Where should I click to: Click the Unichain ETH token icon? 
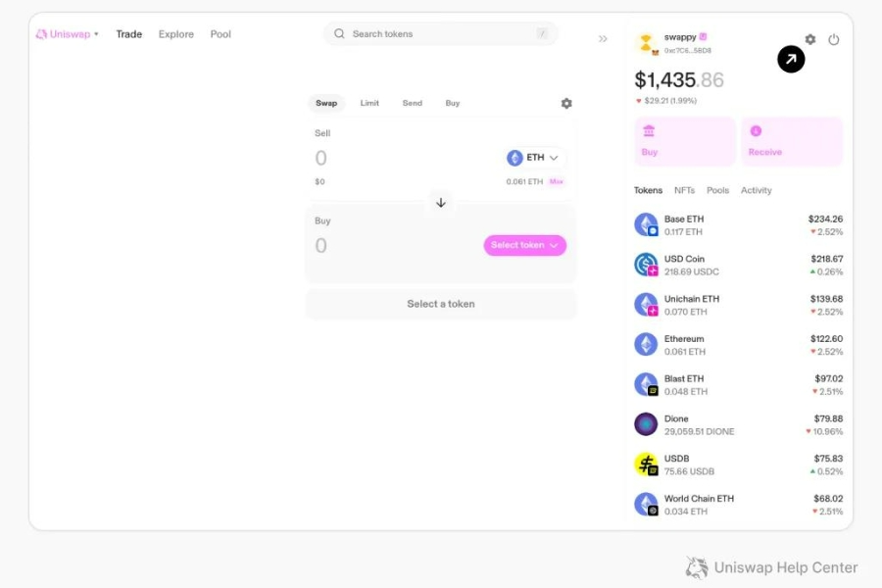[x=647, y=305]
